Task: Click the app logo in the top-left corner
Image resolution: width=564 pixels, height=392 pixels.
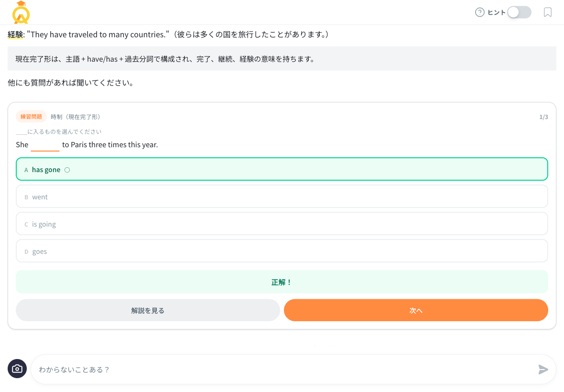Action: point(20,13)
